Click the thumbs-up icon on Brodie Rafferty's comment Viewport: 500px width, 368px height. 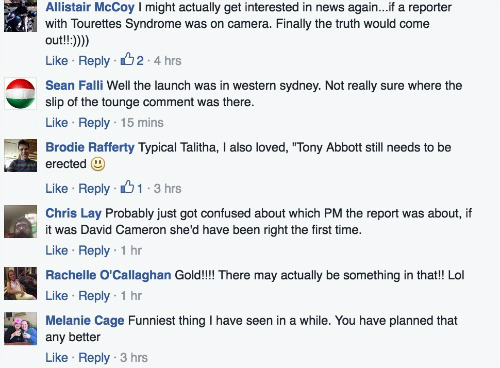(x=127, y=187)
